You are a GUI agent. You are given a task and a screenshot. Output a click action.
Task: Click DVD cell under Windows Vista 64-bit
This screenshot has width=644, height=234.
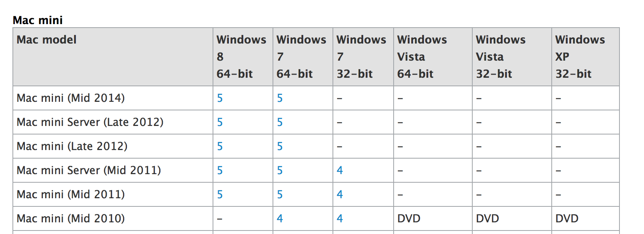pos(409,219)
